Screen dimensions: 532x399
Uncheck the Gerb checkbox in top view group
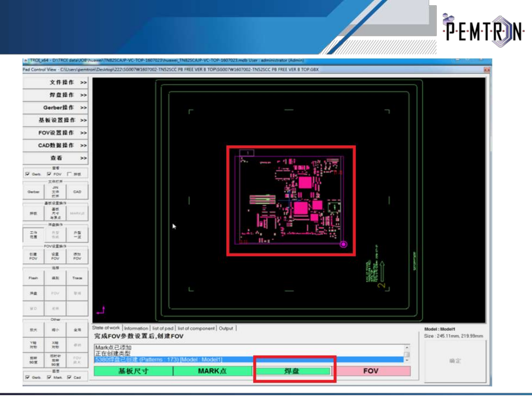[28, 174]
